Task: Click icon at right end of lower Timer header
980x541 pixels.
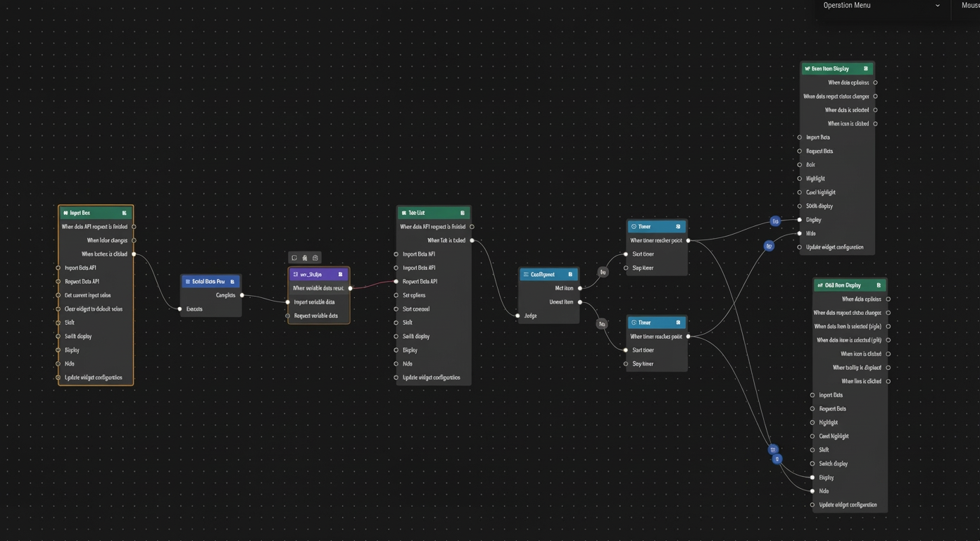Action: point(678,323)
